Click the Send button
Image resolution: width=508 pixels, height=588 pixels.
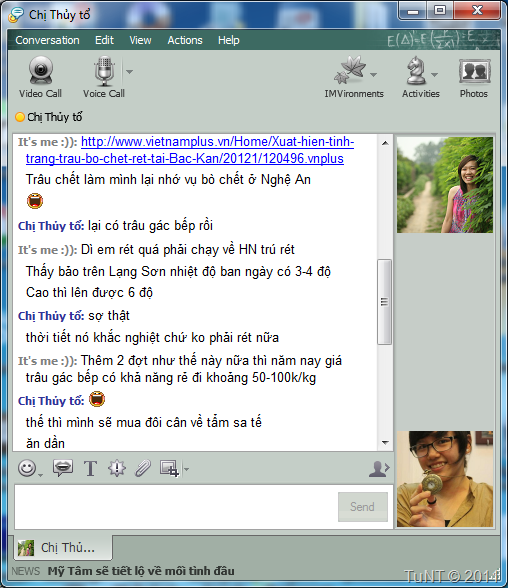pos(363,507)
